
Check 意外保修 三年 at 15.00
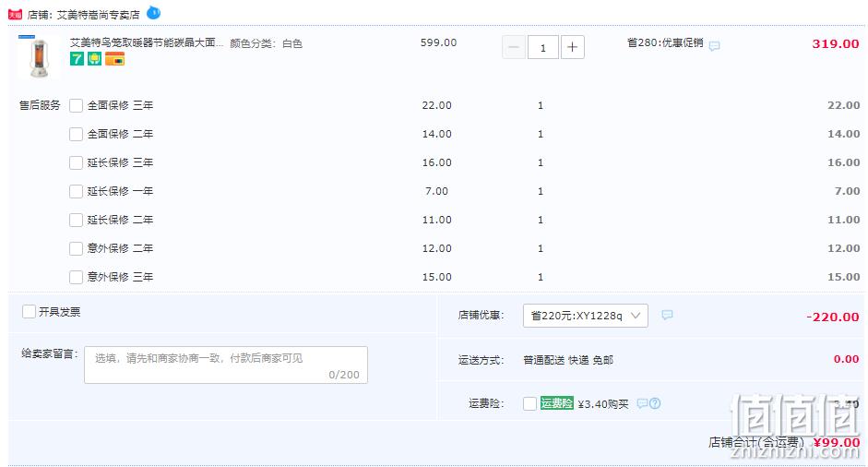76,277
